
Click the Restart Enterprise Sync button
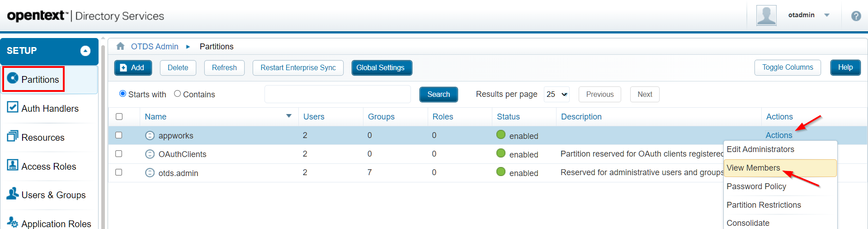(x=298, y=68)
